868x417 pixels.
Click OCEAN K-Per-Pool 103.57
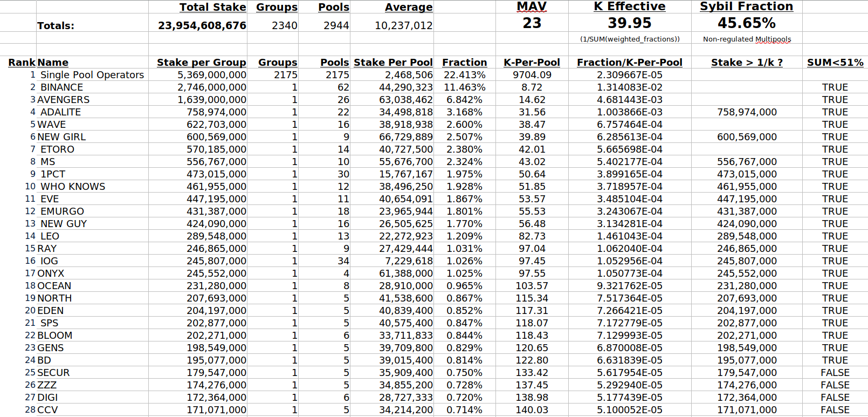532,286
